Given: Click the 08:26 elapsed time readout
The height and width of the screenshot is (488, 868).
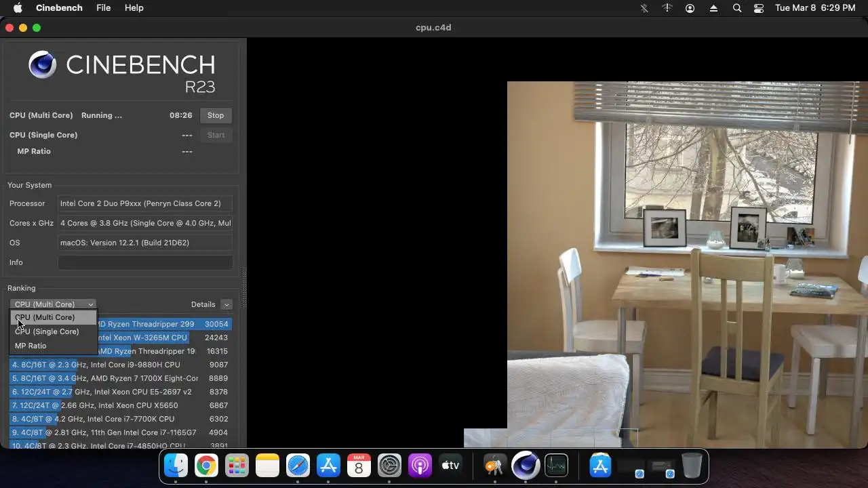Looking at the screenshot, I should [x=180, y=115].
